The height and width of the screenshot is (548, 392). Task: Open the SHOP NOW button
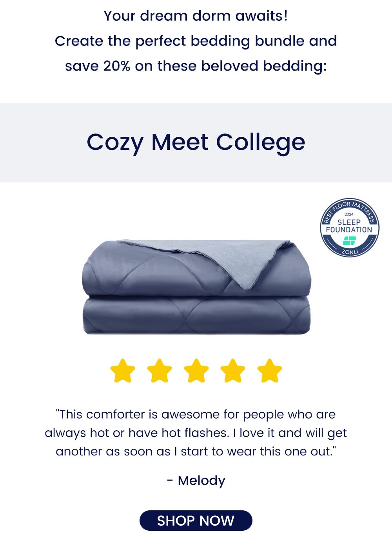coord(196,521)
